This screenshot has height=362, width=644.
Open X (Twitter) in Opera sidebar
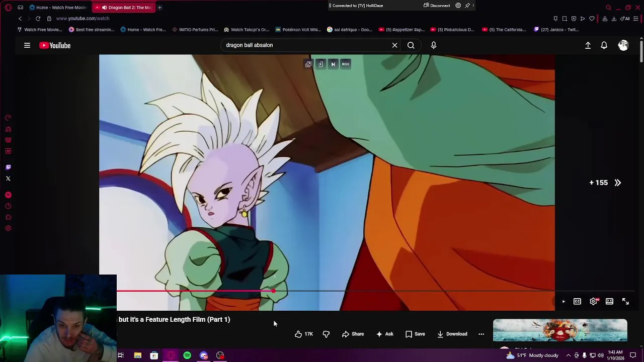[x=8, y=178]
